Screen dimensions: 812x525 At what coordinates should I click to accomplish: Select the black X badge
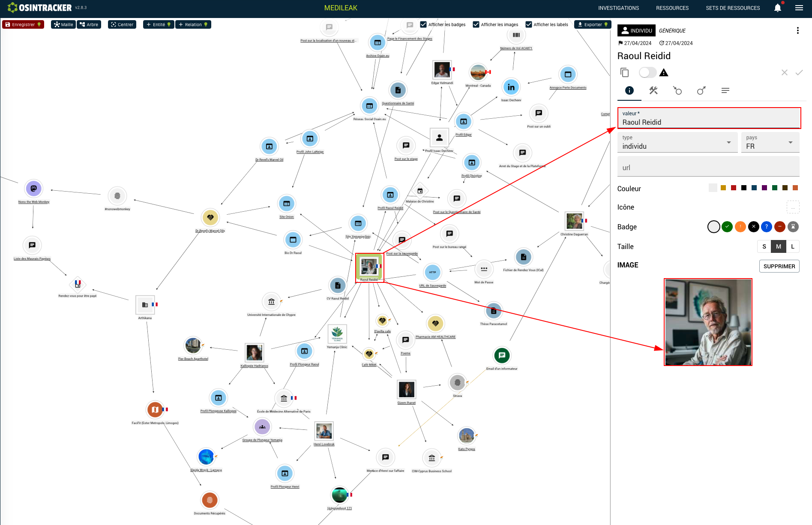754,227
